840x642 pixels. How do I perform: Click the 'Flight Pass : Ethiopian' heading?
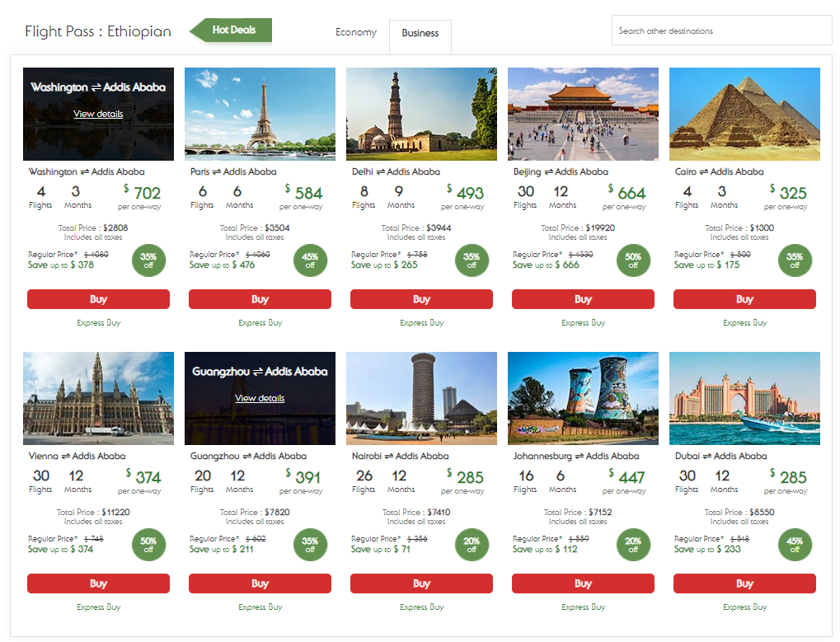pos(98,31)
